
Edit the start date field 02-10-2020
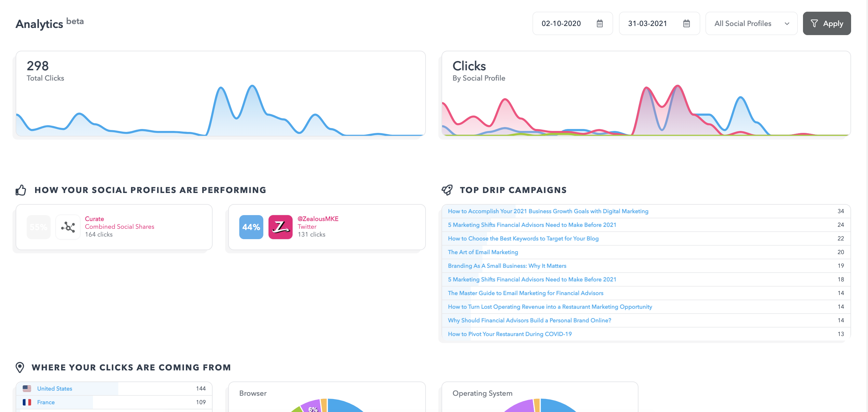(x=572, y=24)
